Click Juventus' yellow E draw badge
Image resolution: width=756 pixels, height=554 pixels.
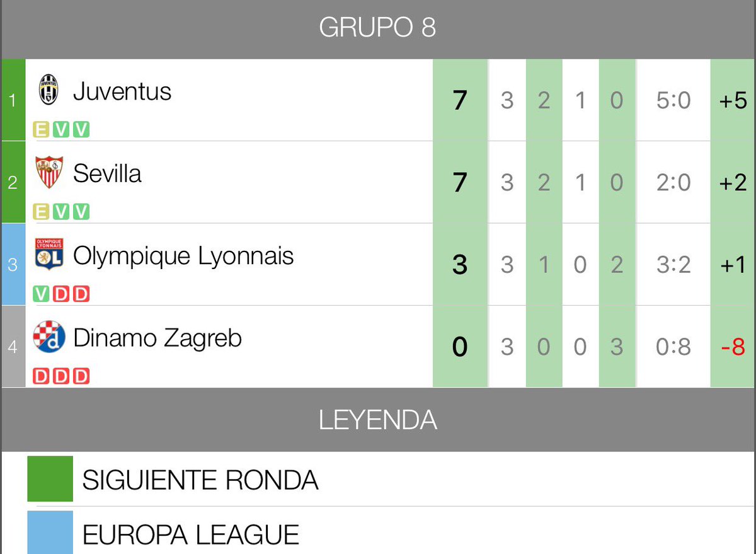41,130
